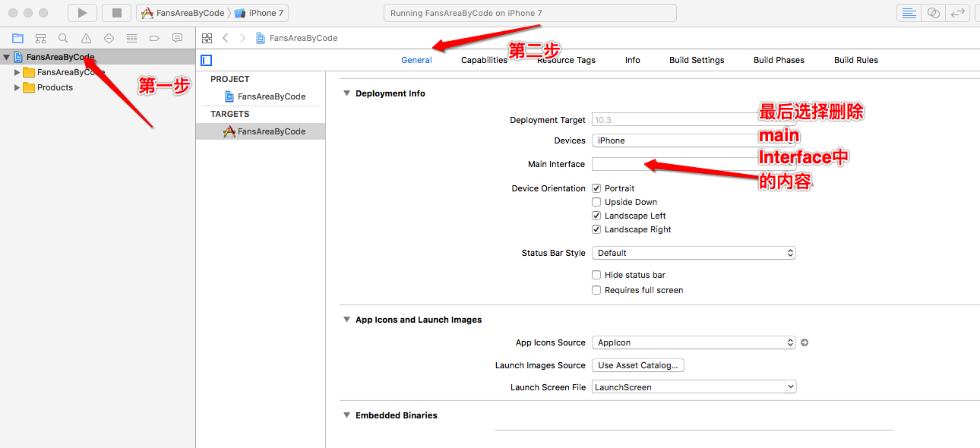Image resolution: width=980 pixels, height=448 pixels.
Task: Choose iPhone 7 run destination
Action: [260, 13]
